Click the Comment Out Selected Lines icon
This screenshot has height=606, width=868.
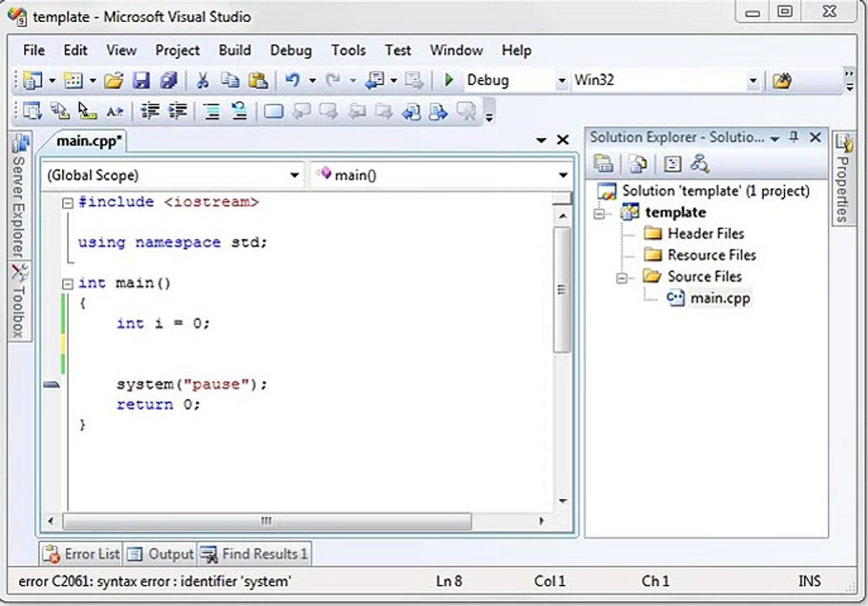211,111
